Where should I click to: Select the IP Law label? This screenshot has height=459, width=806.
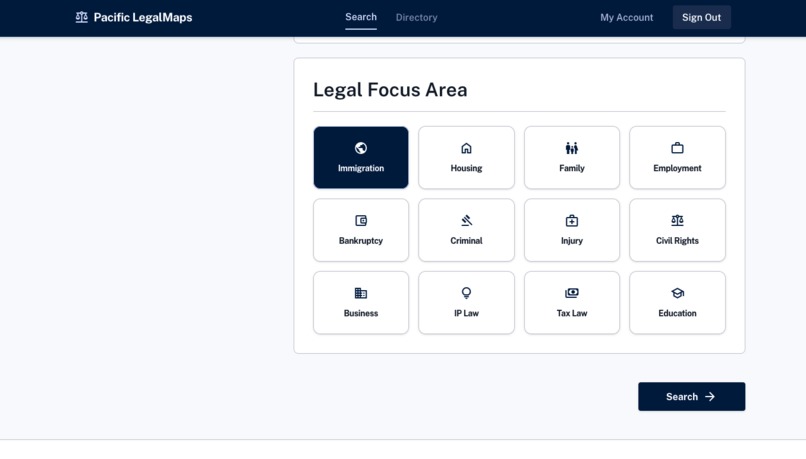click(x=466, y=313)
